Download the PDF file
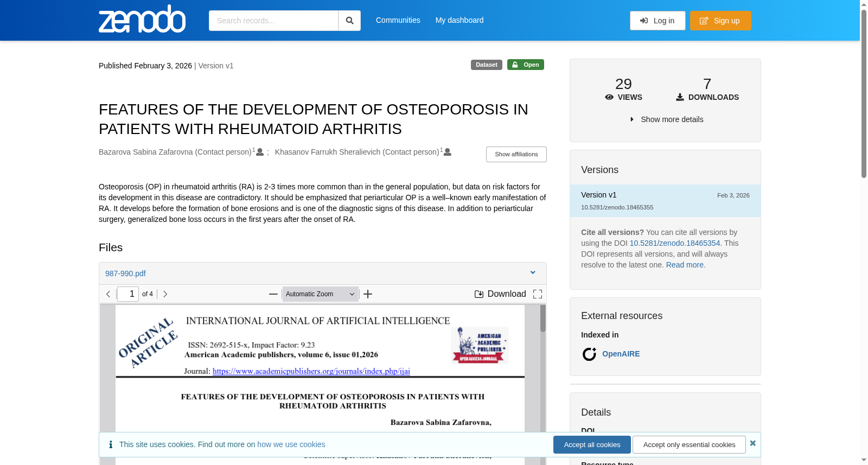868x465 pixels. click(500, 294)
